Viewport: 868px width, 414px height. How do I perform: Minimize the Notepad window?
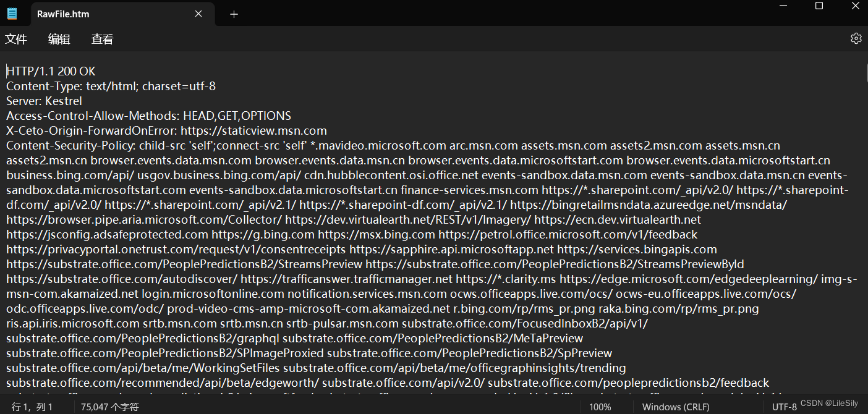click(x=783, y=6)
